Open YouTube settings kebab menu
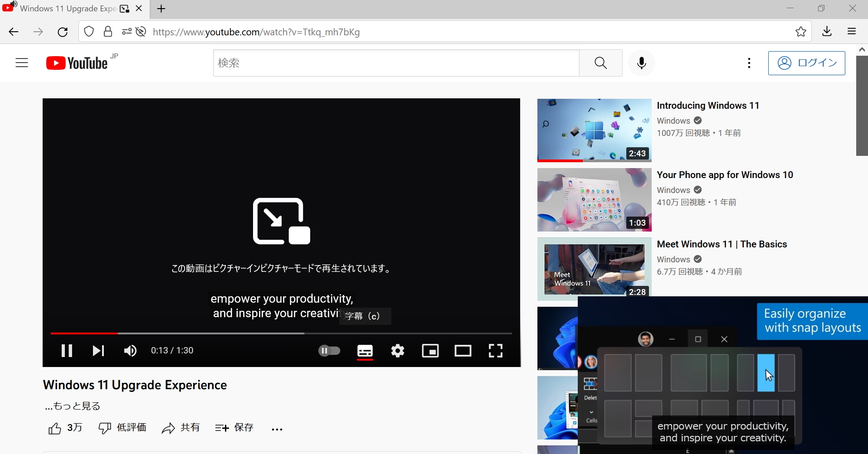This screenshot has width=868, height=454. coord(749,63)
